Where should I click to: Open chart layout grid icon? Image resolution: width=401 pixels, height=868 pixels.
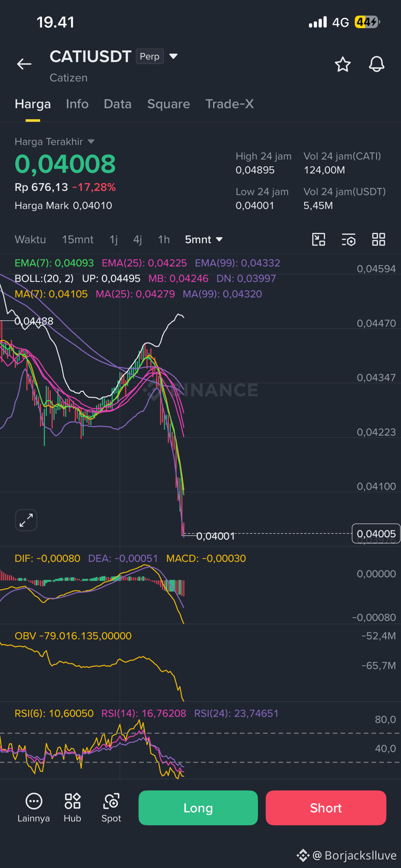pos(379,239)
